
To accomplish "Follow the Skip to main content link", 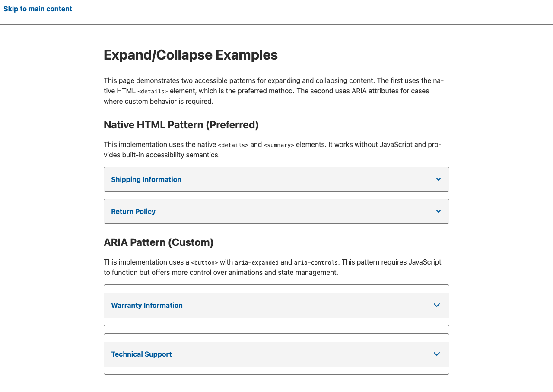I will (38, 9).
